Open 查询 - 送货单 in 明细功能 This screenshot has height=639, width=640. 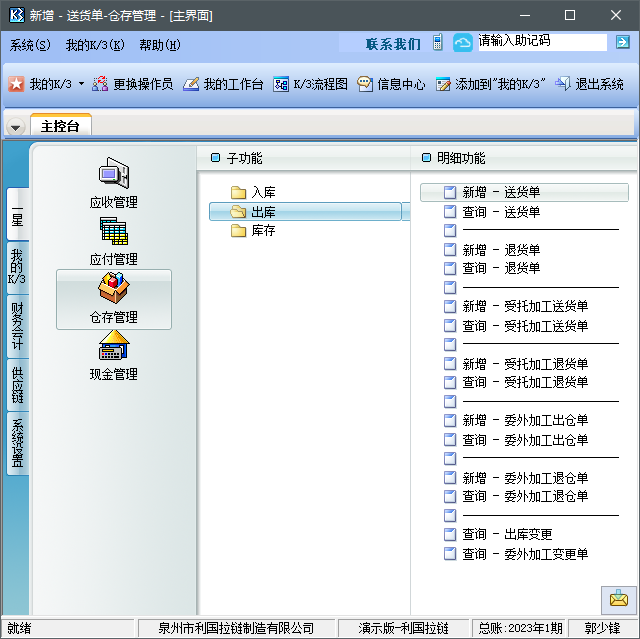tap(500, 212)
